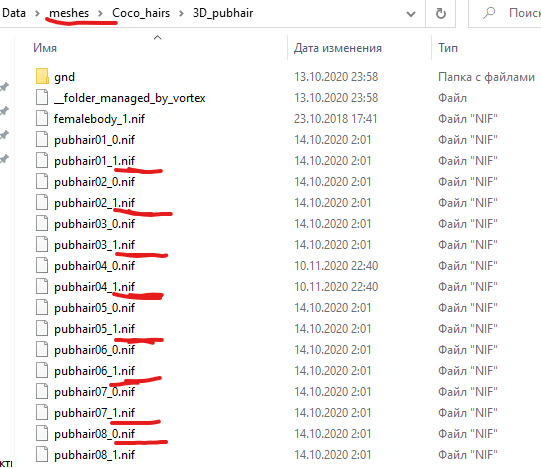Expand the chevron after Data in the path
Viewport: 541px width, 468px height.
pos(37,13)
